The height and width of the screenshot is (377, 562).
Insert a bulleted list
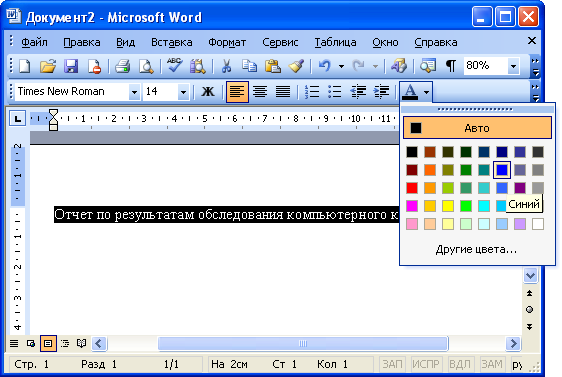(x=335, y=92)
